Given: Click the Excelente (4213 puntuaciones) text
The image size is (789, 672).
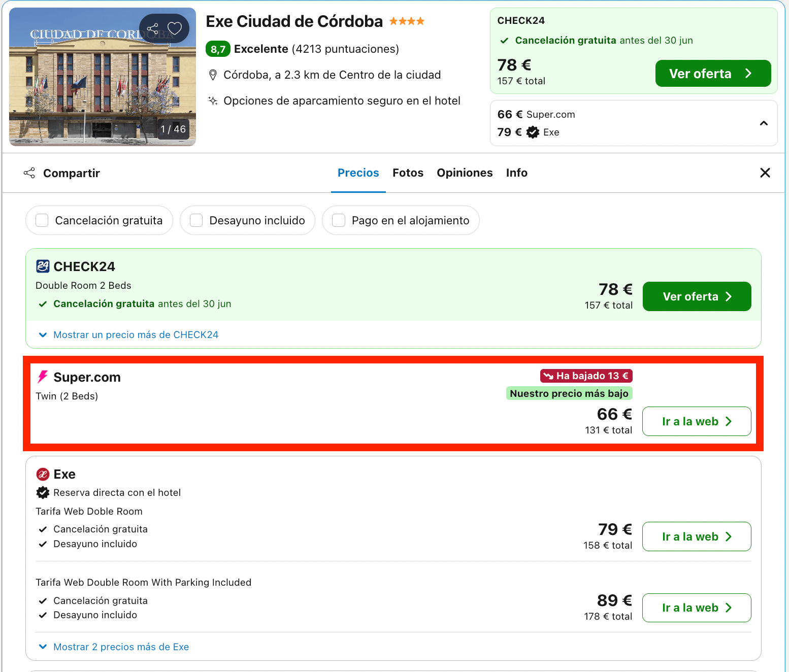Looking at the screenshot, I should click(316, 49).
